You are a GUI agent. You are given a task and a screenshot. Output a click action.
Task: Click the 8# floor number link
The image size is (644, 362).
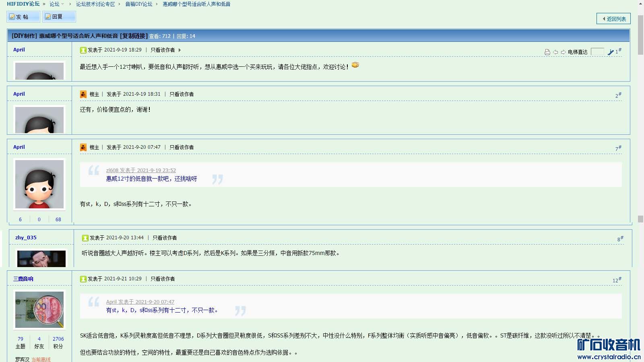620,239
